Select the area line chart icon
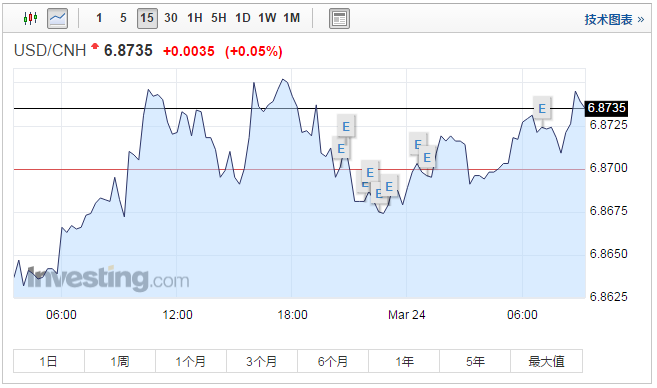 point(57,18)
